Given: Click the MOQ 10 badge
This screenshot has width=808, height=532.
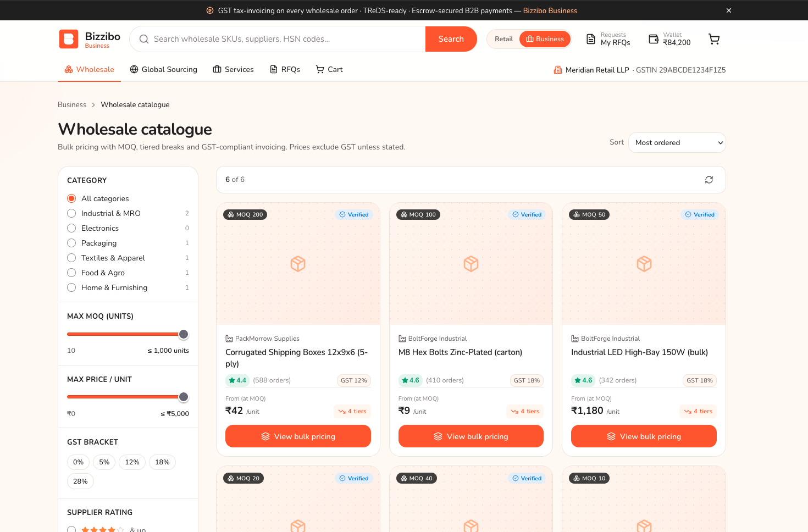Looking at the screenshot, I should 589,478.
